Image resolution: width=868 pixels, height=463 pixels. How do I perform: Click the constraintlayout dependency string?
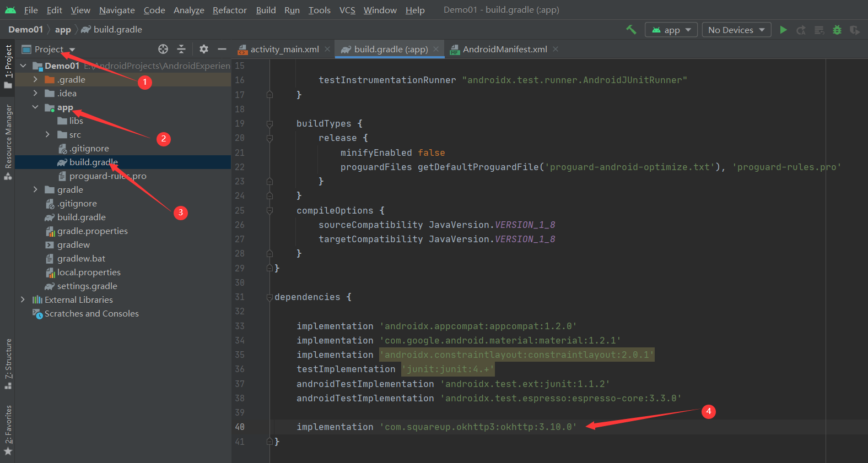(516, 355)
